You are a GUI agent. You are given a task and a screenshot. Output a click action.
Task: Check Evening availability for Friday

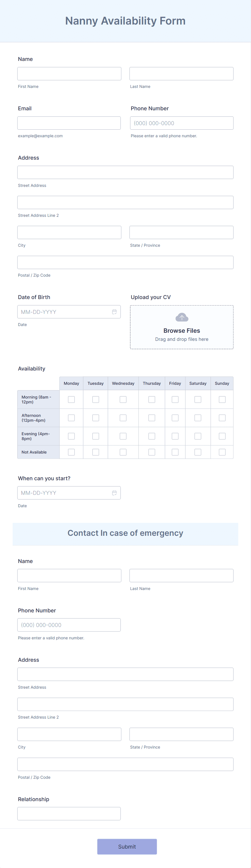[x=175, y=436]
